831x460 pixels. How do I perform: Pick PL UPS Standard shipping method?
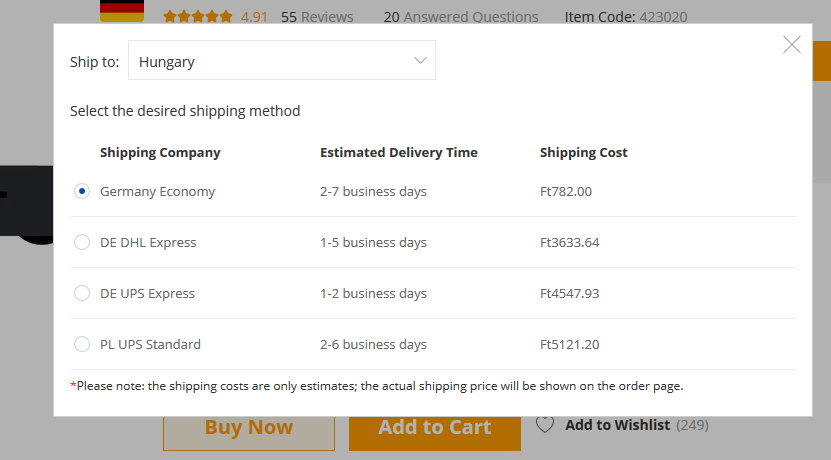pos(82,344)
